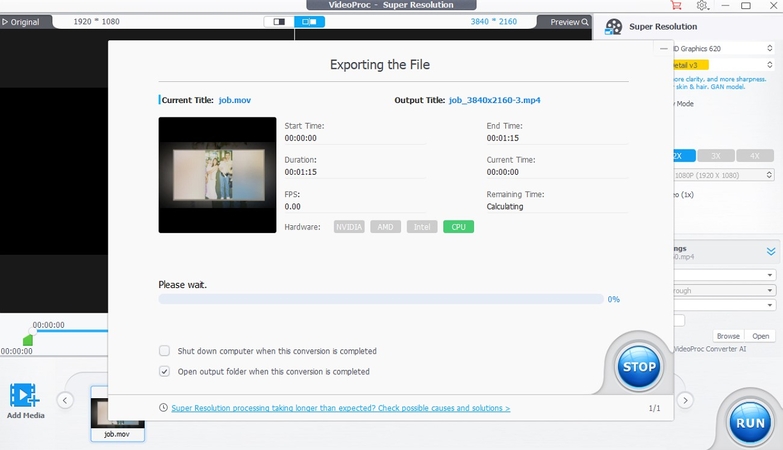Screen dimensions: 783x450
Task: Click the Remaining Time Calculating text
Action: [x=505, y=206]
